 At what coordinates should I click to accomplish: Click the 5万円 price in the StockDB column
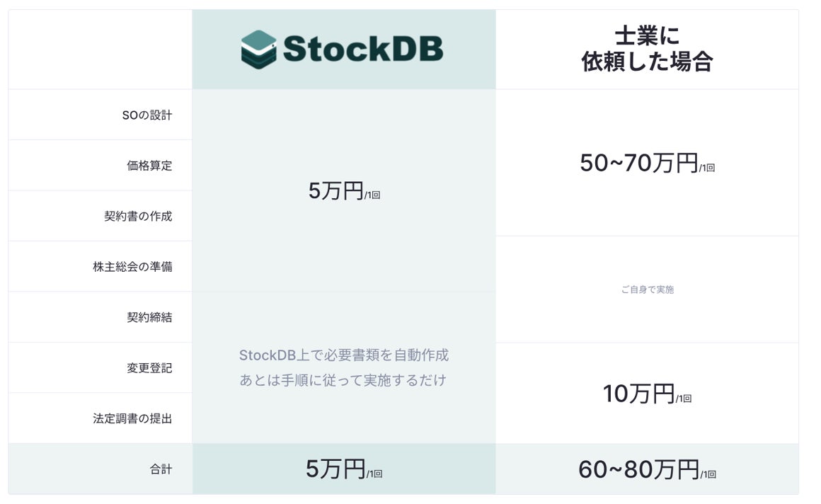coord(344,190)
